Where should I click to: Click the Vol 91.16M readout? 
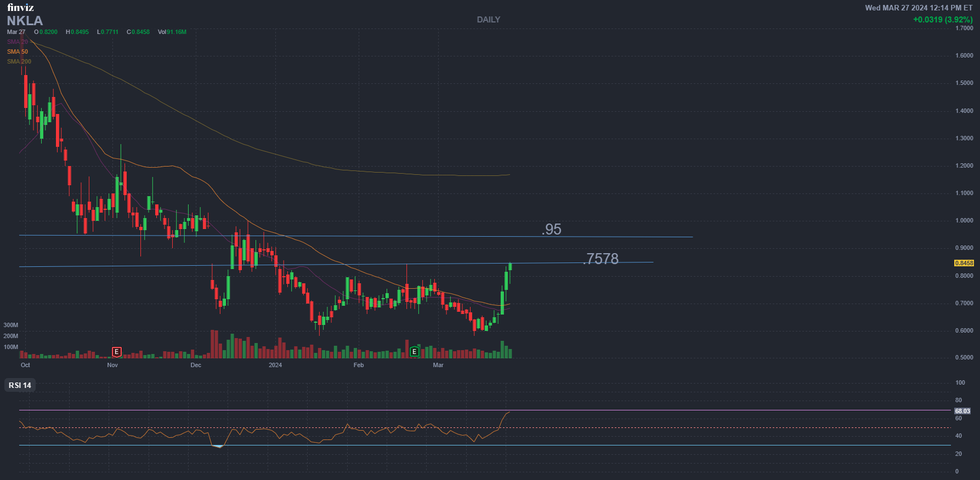[172, 32]
